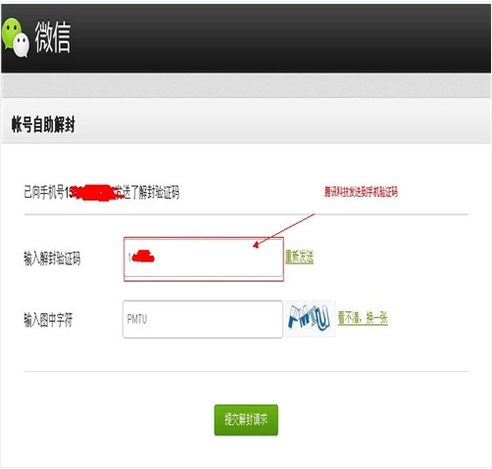Click the 看不清,换一张 refresh captcha link
Screen dimensions: 492x469
363,318
